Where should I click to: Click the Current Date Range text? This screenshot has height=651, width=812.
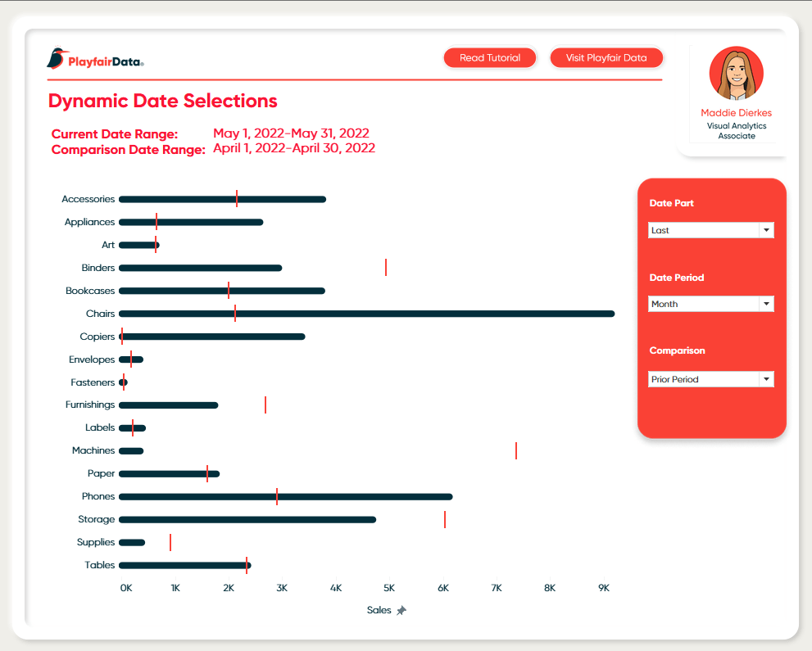click(114, 133)
